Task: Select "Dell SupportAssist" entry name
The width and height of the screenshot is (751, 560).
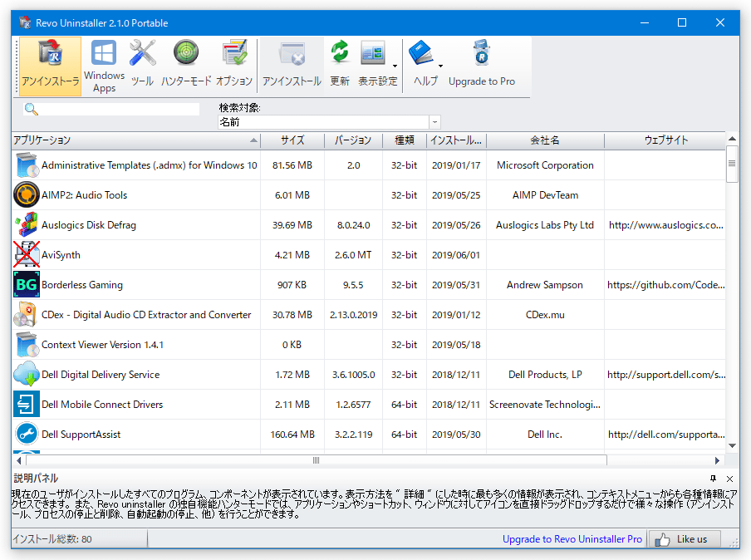Action: (x=81, y=435)
